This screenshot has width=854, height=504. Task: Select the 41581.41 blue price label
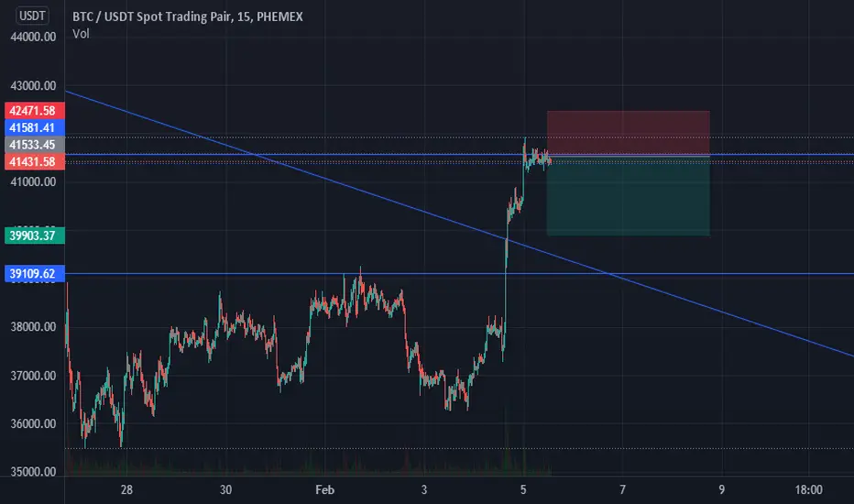[35, 127]
